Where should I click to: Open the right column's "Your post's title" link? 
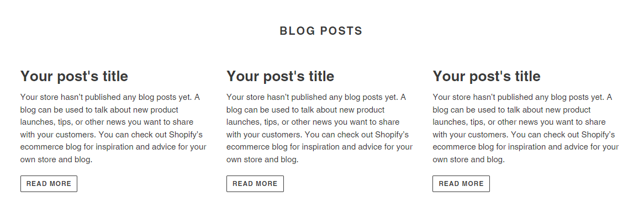487,76
